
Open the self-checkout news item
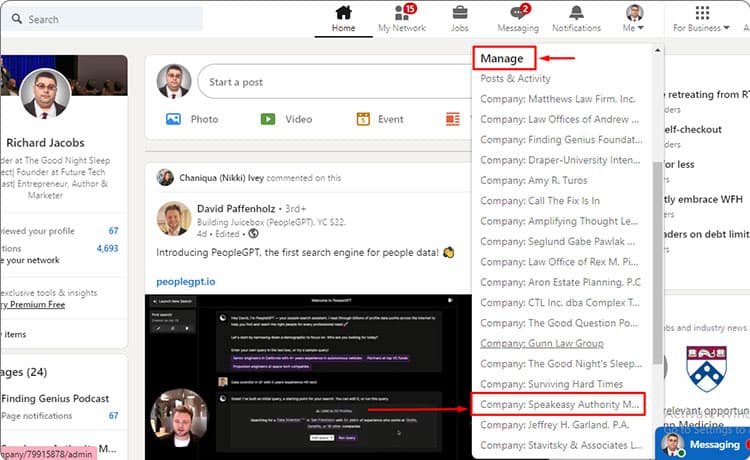coord(692,130)
